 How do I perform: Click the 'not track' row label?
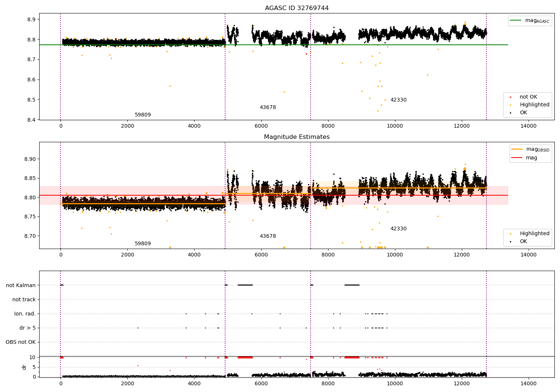[x=24, y=299]
